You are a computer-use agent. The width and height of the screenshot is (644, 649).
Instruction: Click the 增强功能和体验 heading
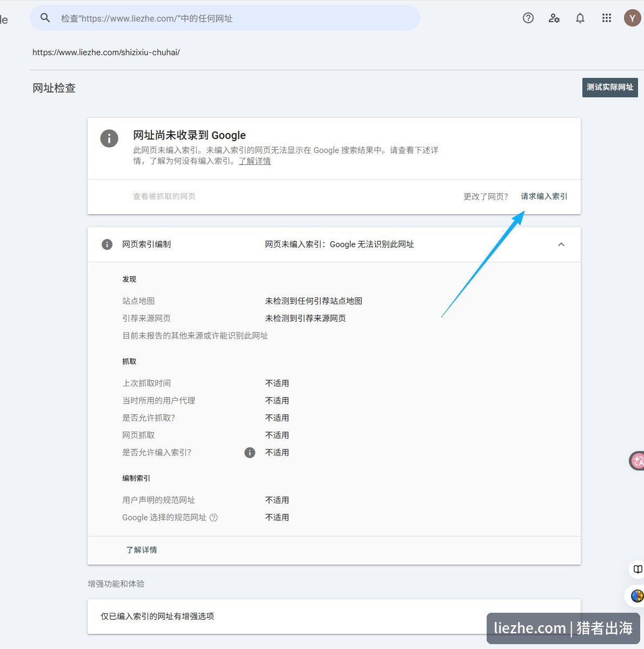(116, 584)
